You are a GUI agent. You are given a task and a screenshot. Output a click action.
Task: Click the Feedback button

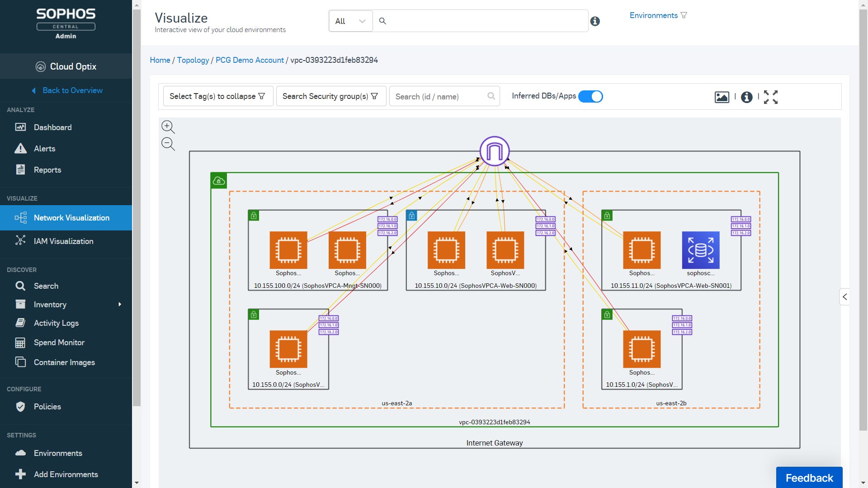(x=809, y=478)
